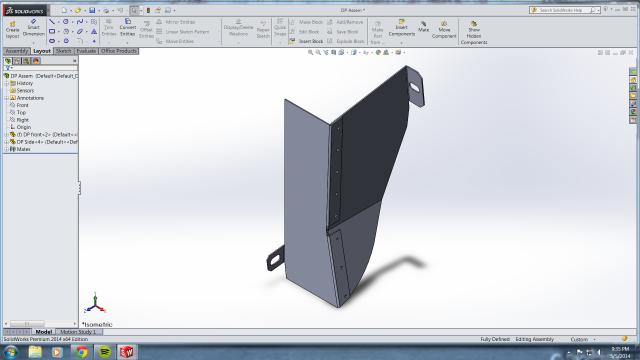Click the Search SolidWorks Help field
This screenshot has height=360, width=640.
coord(564,10)
